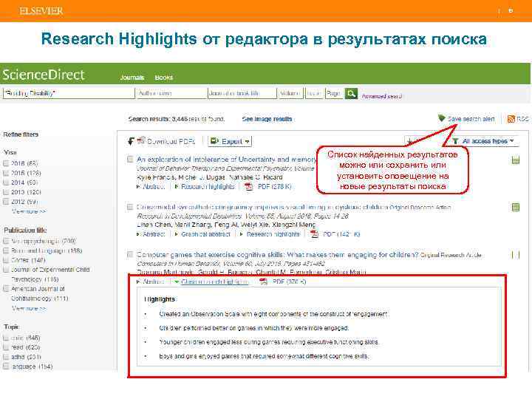Tick the 2015 year filter checkbox
The height and width of the screenshot is (399, 532).
(x=6, y=173)
